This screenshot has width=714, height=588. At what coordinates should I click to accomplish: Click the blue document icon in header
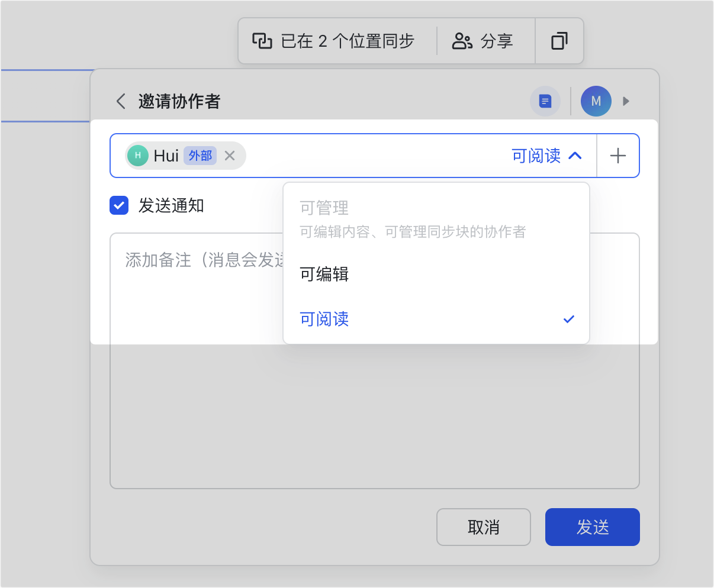[545, 101]
